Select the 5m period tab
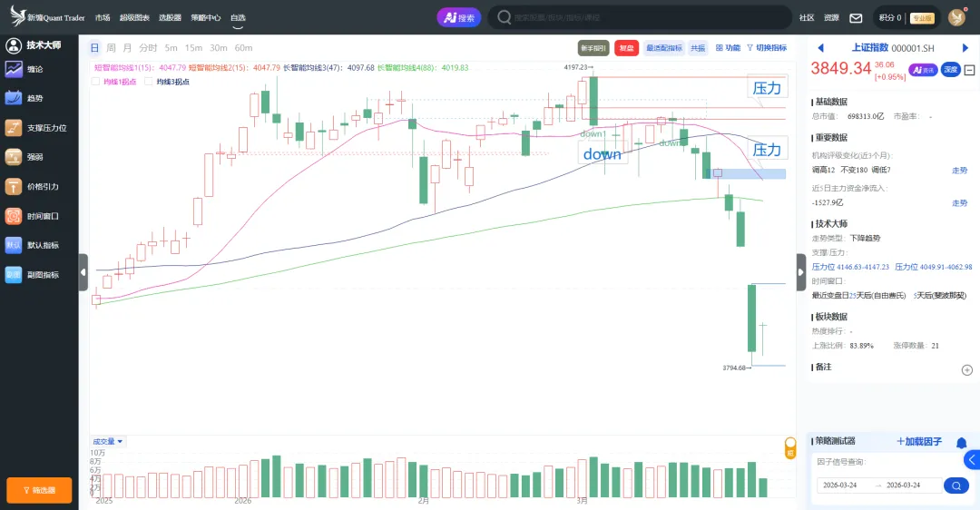The height and width of the screenshot is (510, 980). tap(171, 47)
